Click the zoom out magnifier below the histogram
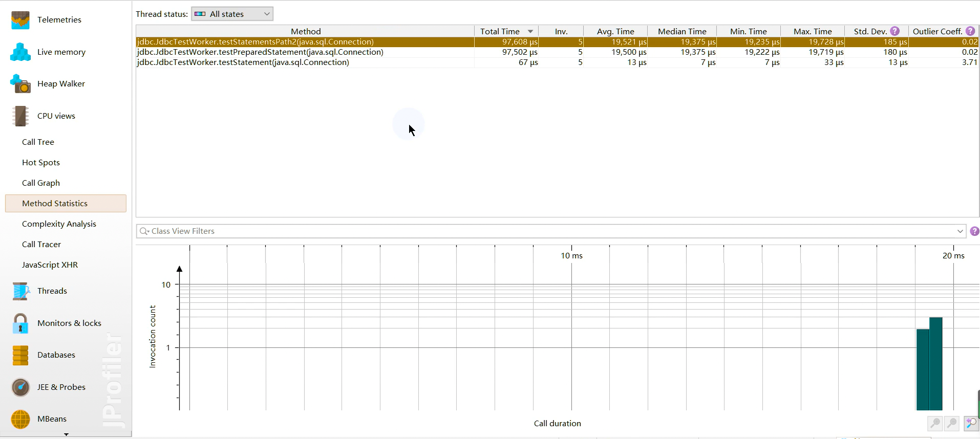 [x=952, y=423]
